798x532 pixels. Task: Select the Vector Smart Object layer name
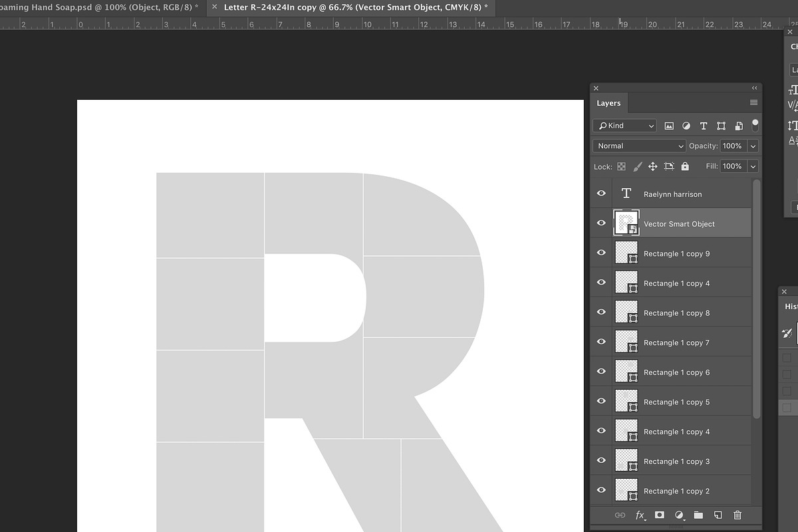pyautogui.click(x=679, y=224)
